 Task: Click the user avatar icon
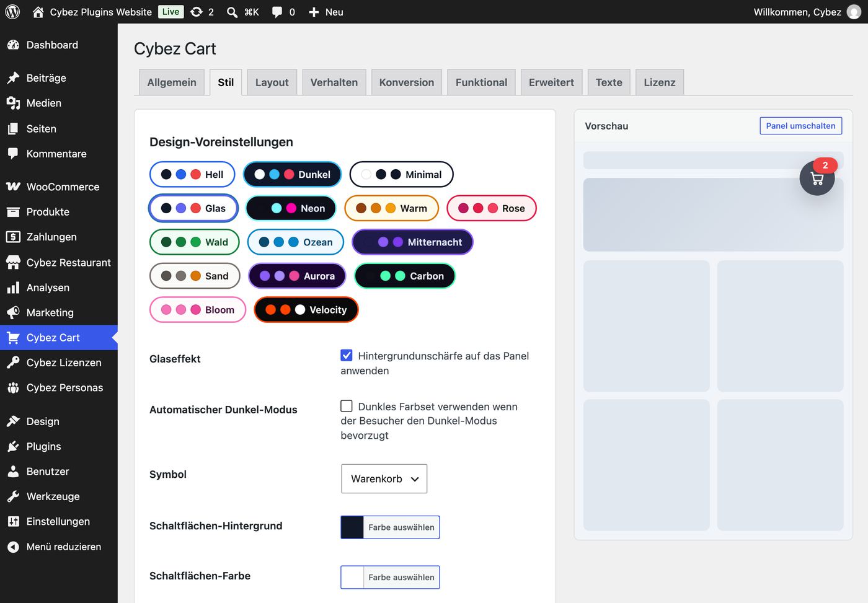tap(854, 12)
